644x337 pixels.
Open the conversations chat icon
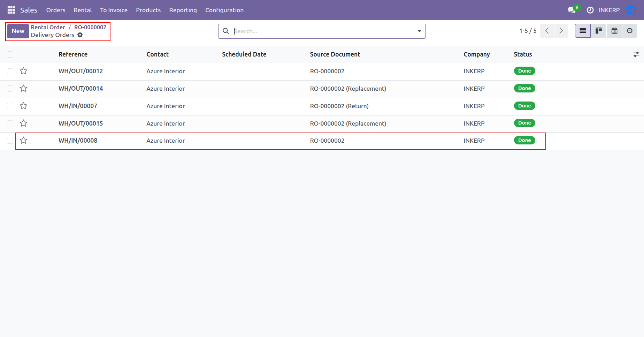click(572, 10)
